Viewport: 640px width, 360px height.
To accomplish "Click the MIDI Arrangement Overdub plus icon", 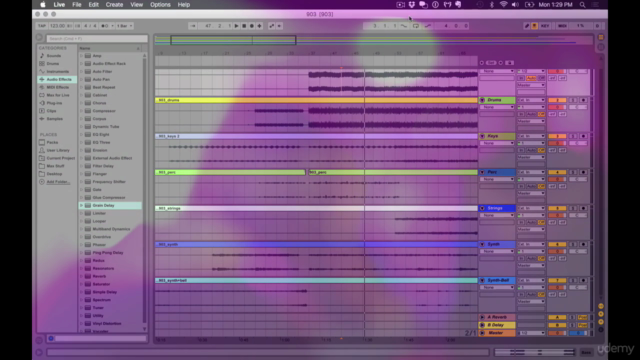I will tap(260, 26).
